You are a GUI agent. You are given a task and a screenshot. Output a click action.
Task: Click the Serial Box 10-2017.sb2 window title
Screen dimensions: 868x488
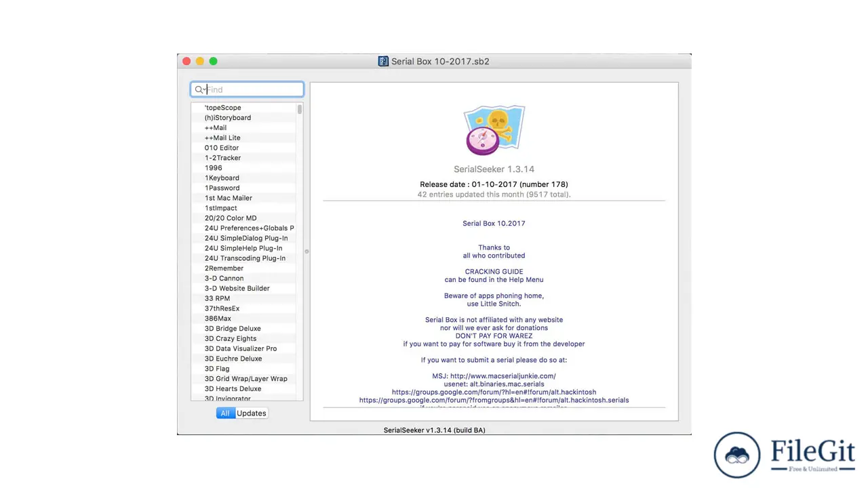[x=440, y=61]
